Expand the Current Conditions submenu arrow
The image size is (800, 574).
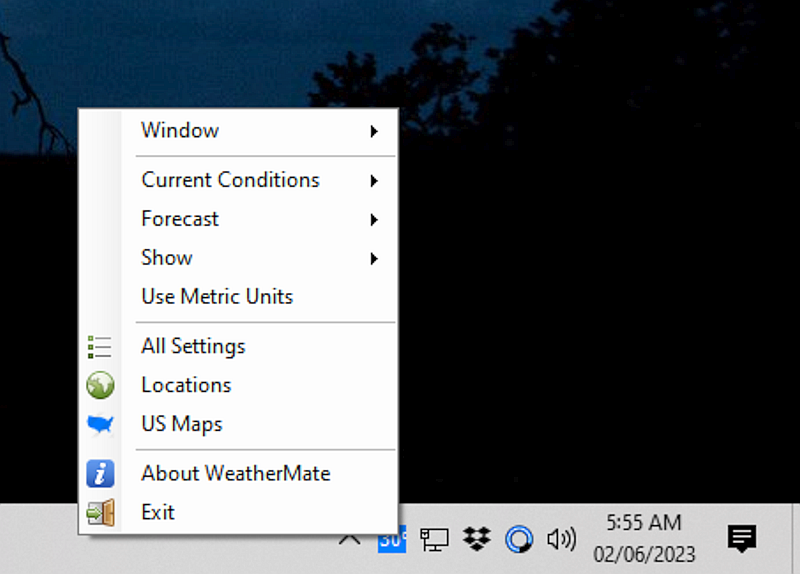tap(374, 181)
